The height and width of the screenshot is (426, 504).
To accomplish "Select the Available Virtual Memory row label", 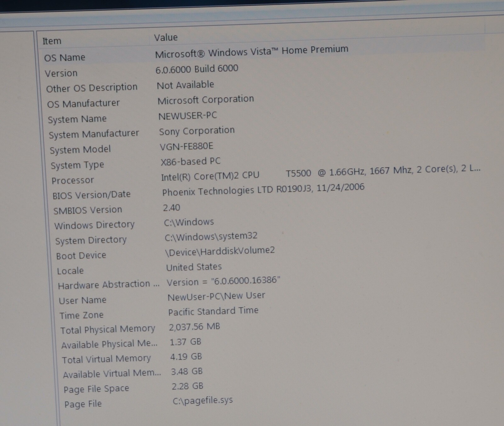I will click(x=112, y=374).
